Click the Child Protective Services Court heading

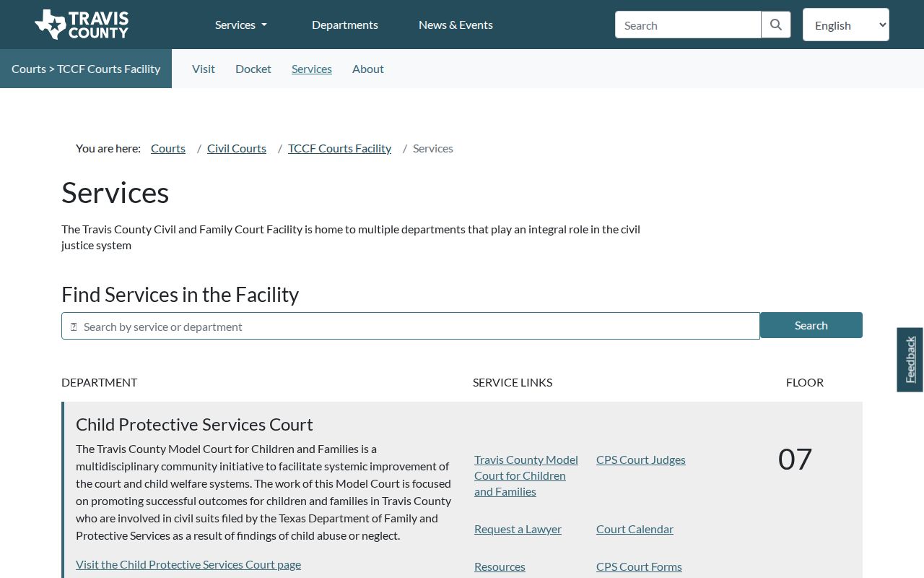(194, 424)
